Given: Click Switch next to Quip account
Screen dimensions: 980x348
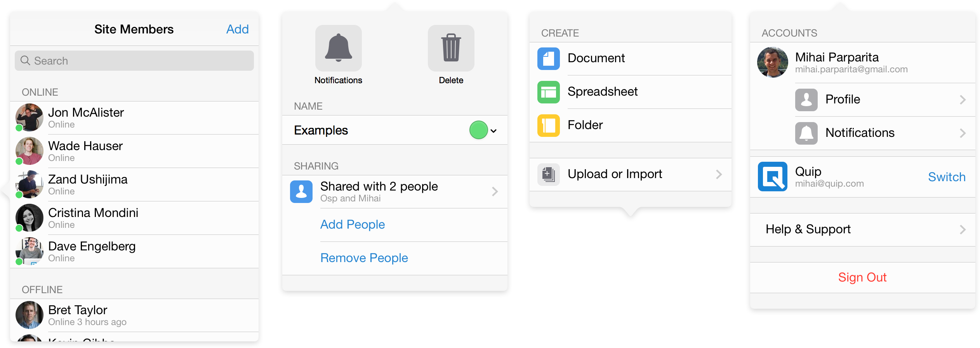Looking at the screenshot, I should 946,177.
